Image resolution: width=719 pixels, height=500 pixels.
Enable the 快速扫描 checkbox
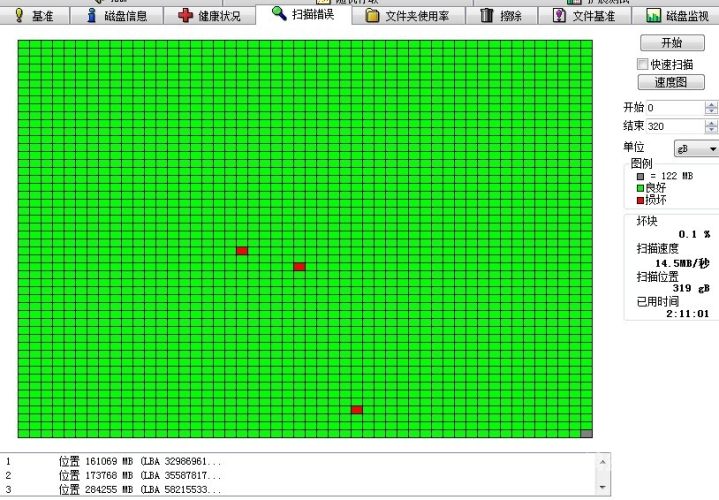point(644,64)
